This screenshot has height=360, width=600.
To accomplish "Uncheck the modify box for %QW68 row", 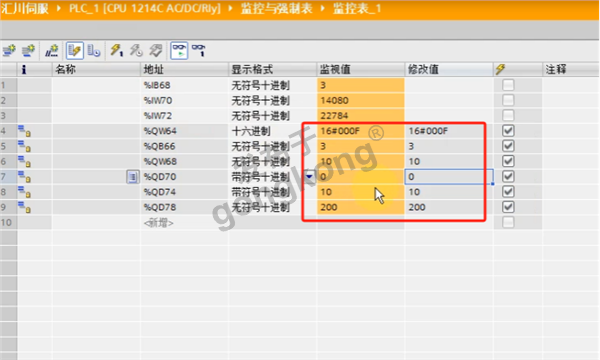I will coord(508,161).
